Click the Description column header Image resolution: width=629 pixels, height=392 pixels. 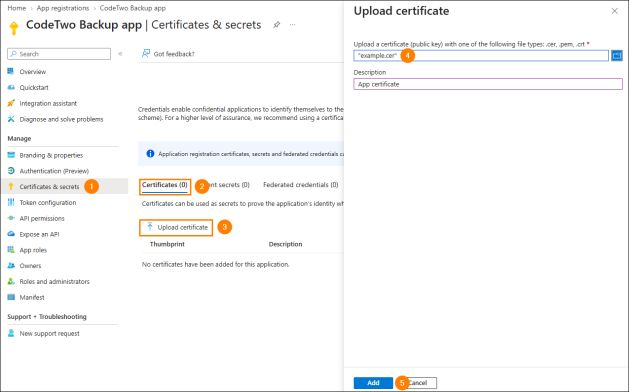(x=285, y=244)
